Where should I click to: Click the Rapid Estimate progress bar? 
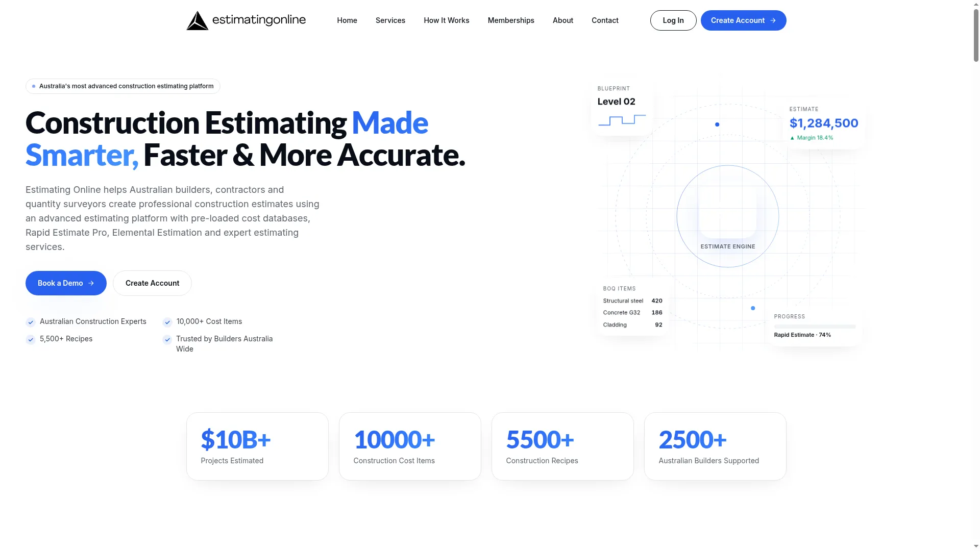(x=815, y=327)
